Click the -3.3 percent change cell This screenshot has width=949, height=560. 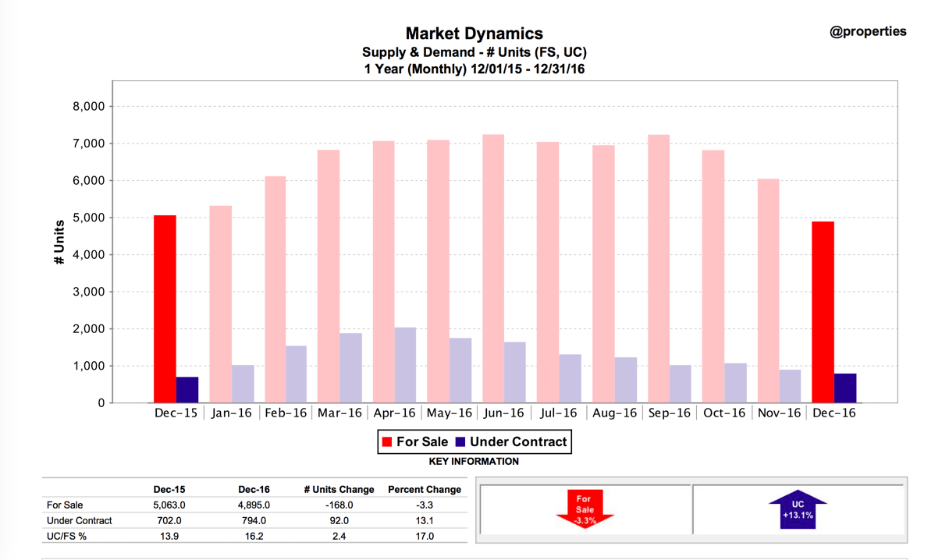click(425, 505)
